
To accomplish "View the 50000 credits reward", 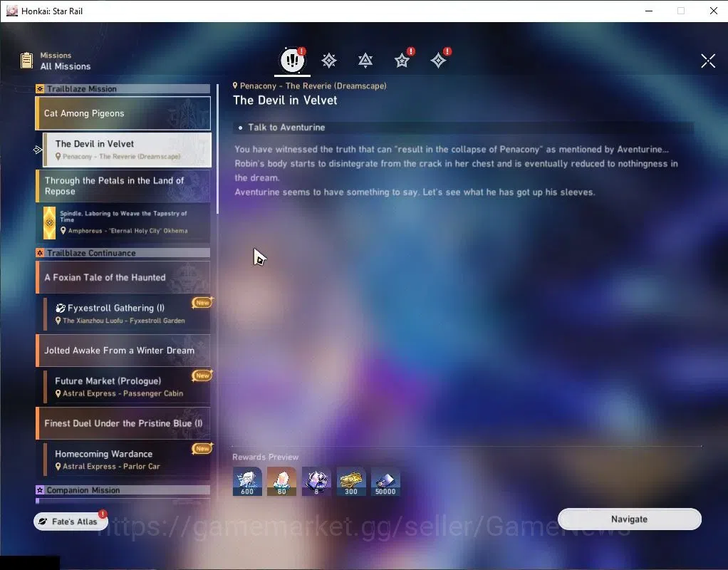I will click(x=385, y=481).
